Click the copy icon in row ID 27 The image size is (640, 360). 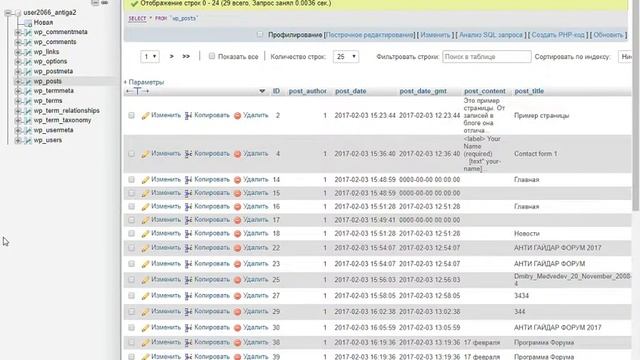tap(188, 296)
